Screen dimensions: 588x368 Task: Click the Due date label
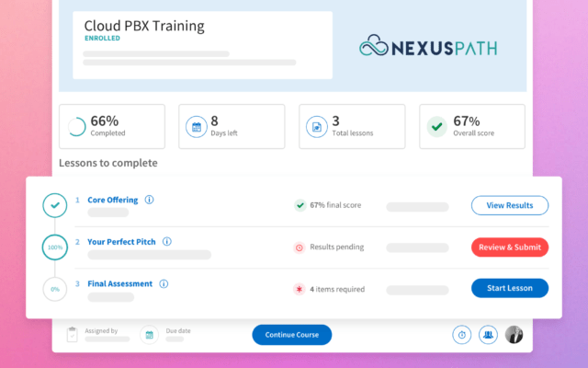click(178, 331)
